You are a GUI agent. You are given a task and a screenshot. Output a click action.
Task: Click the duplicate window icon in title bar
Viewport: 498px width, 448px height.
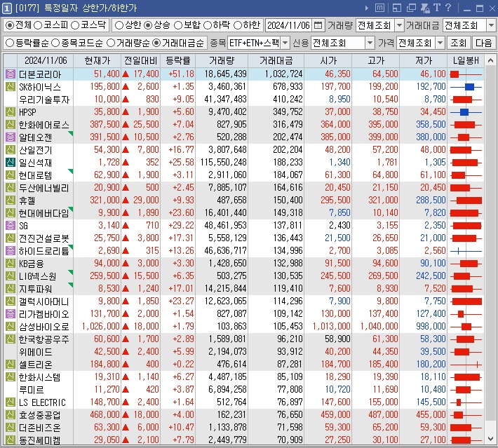coord(411,8)
